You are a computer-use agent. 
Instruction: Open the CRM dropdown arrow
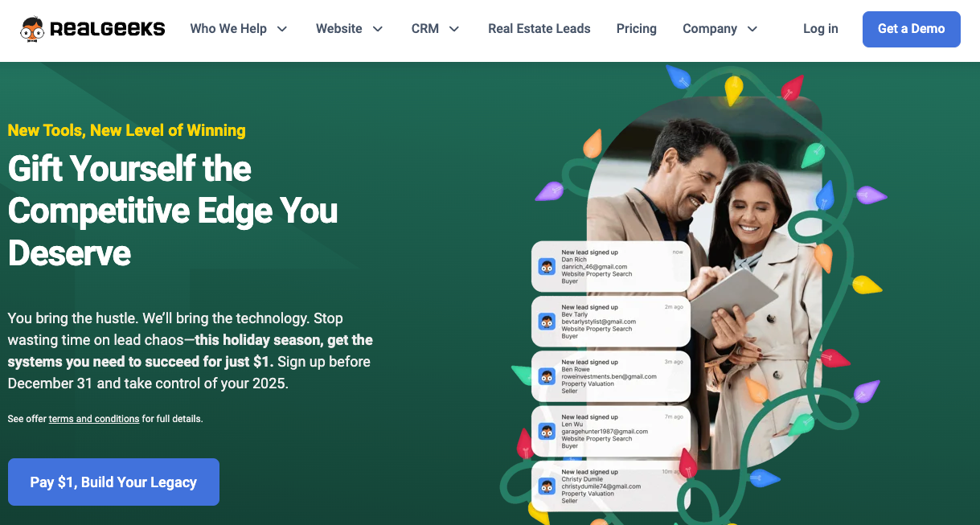(x=454, y=29)
